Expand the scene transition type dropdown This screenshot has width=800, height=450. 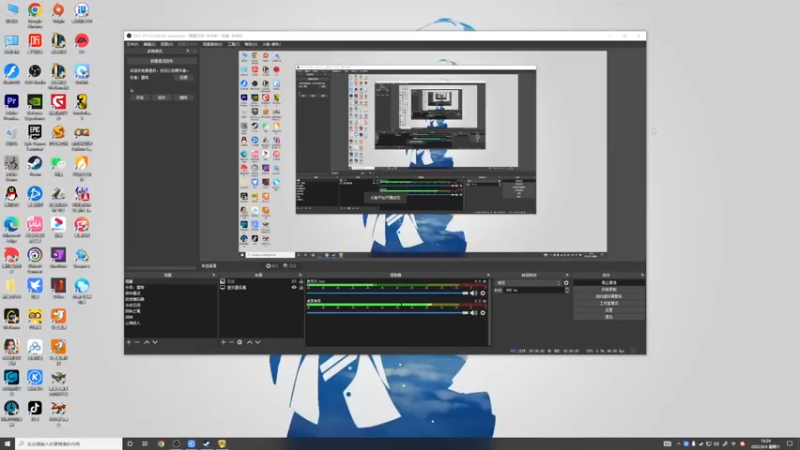(528, 283)
